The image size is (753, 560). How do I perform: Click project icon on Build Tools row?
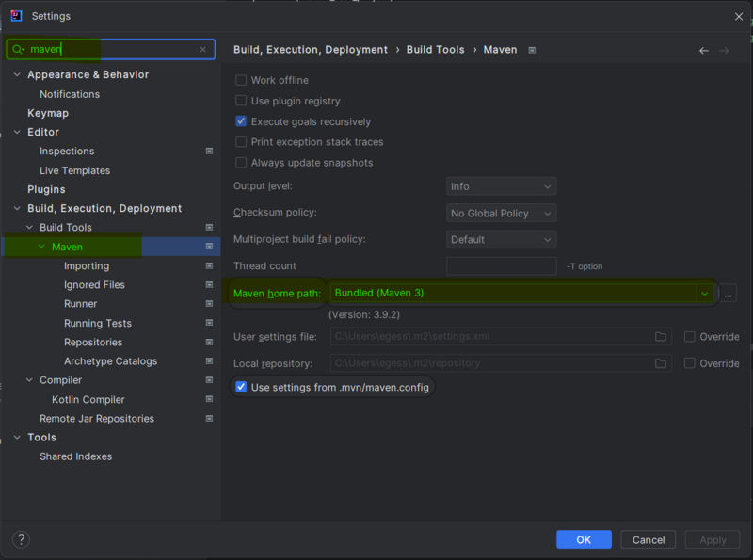[x=209, y=227]
